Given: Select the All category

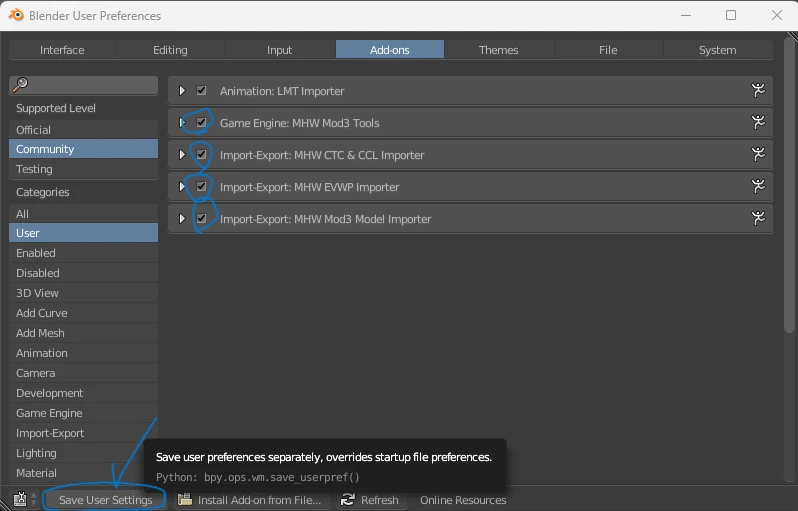Looking at the screenshot, I should (83, 214).
